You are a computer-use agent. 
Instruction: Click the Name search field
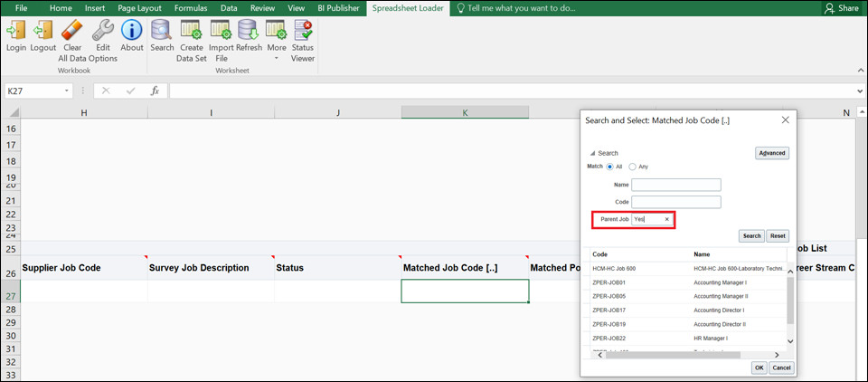pos(676,185)
